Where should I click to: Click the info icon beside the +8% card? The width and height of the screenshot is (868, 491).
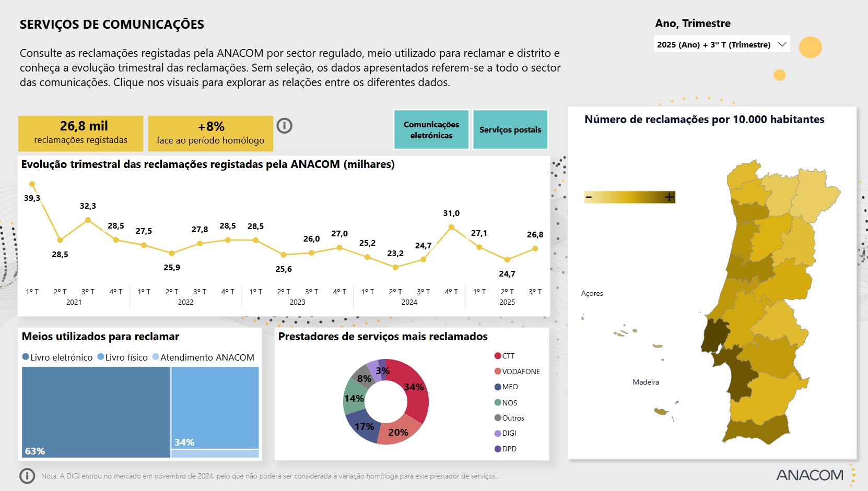click(284, 126)
